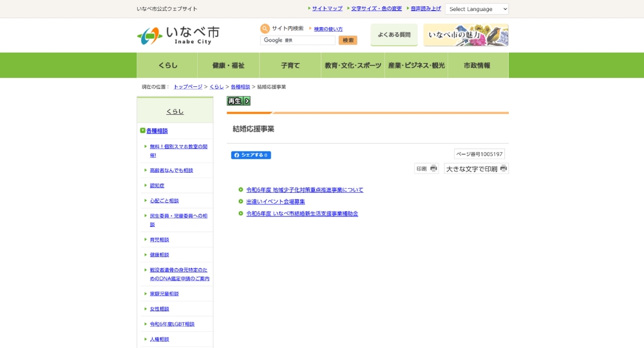Open 文字サイズ・色の変更 link

pyautogui.click(x=376, y=8)
